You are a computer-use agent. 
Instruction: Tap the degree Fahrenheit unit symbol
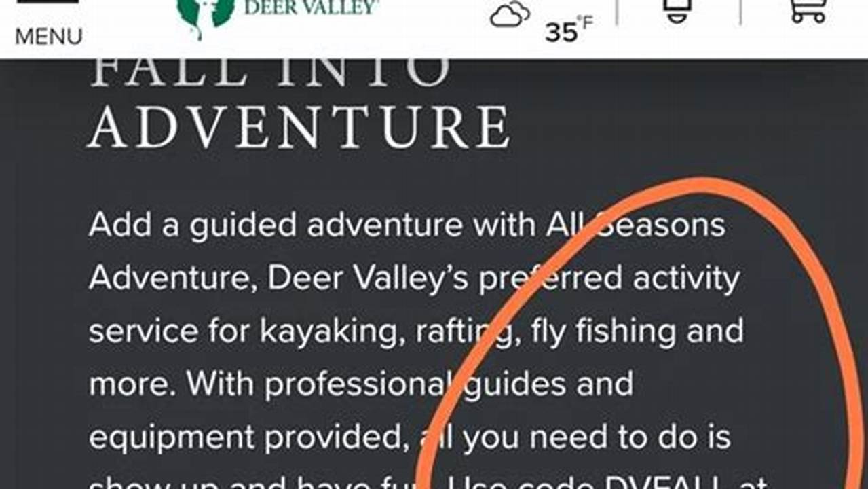click(585, 22)
